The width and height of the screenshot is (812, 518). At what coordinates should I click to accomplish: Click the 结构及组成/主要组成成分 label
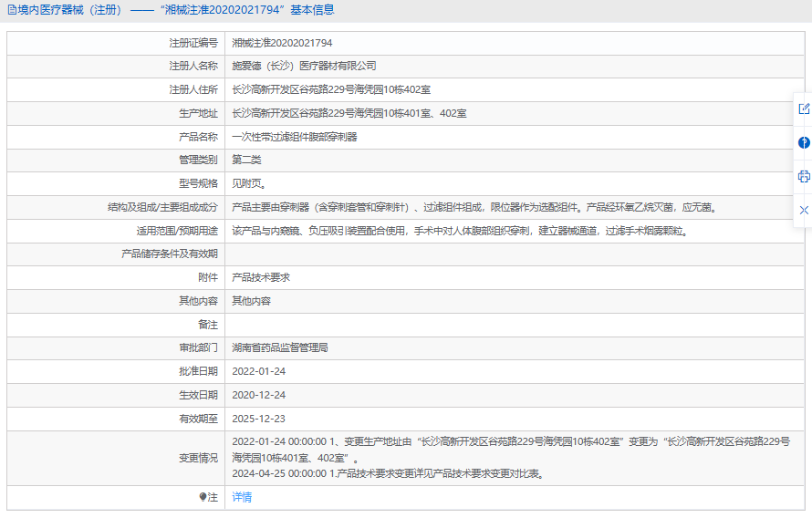[x=162, y=208]
